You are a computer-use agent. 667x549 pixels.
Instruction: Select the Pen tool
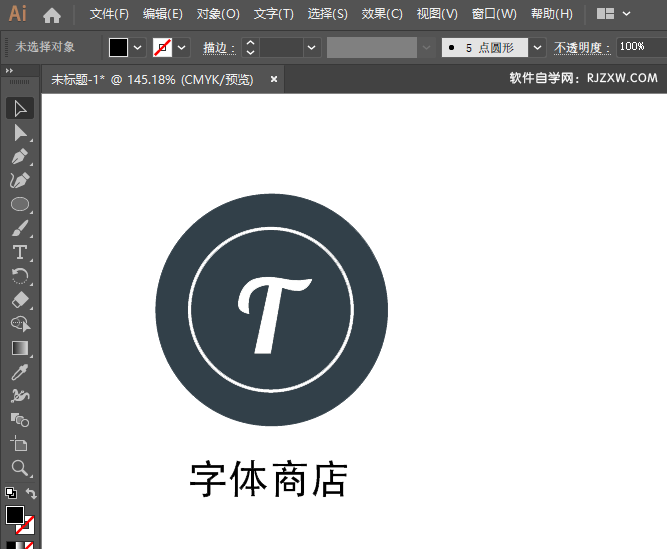pyautogui.click(x=20, y=156)
